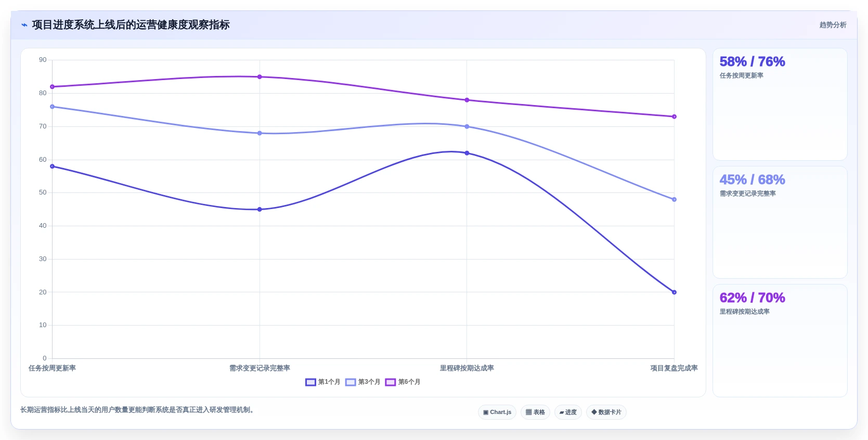Select the 进度 chip
Viewport: 868px width, 440px height.
[x=568, y=412]
